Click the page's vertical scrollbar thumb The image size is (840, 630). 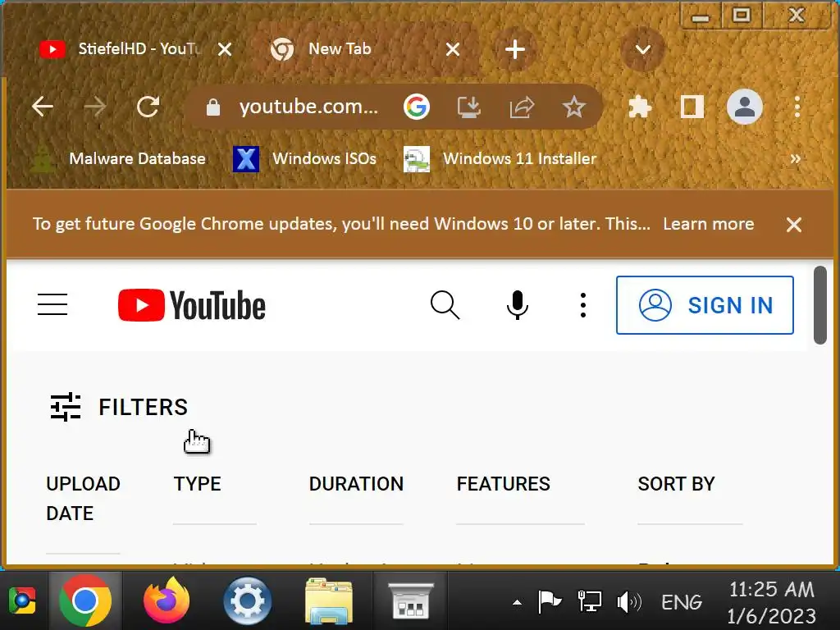click(819, 305)
